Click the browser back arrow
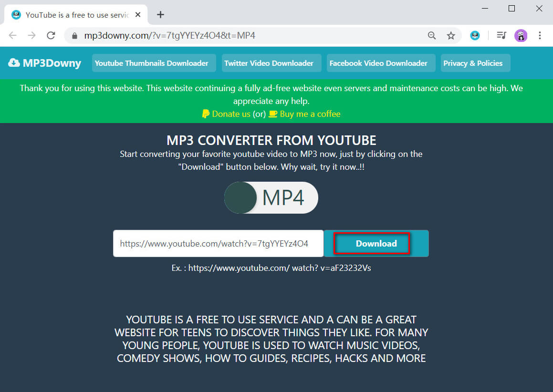Screen dimensions: 553x392 tap(13, 35)
